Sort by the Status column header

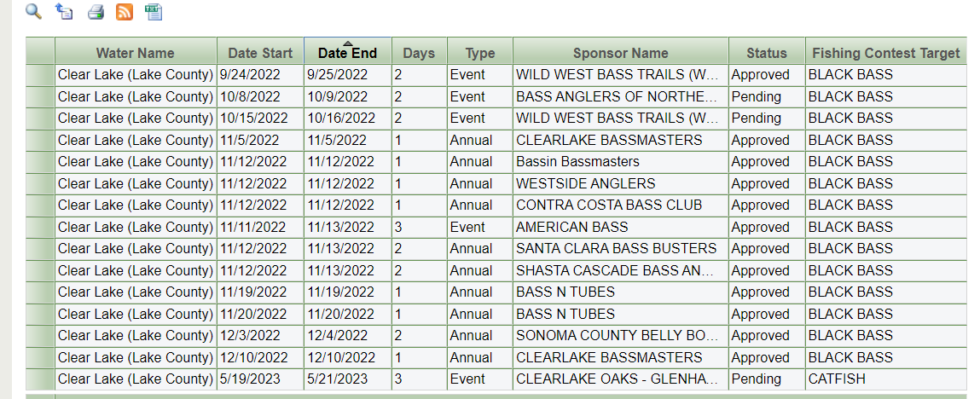pos(766,53)
